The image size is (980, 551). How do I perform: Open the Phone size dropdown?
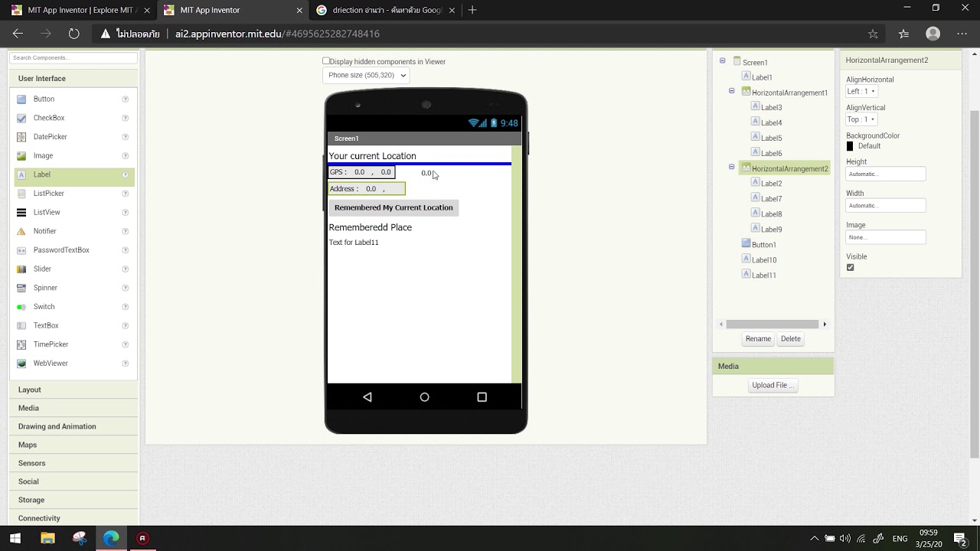point(366,75)
